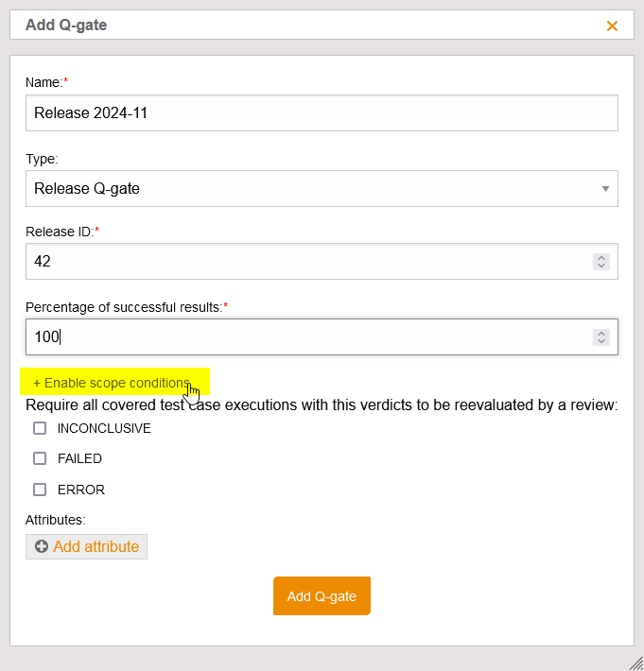Image resolution: width=644 pixels, height=671 pixels.
Task: Enable the FAILED verdict checkbox
Action: tap(40, 458)
